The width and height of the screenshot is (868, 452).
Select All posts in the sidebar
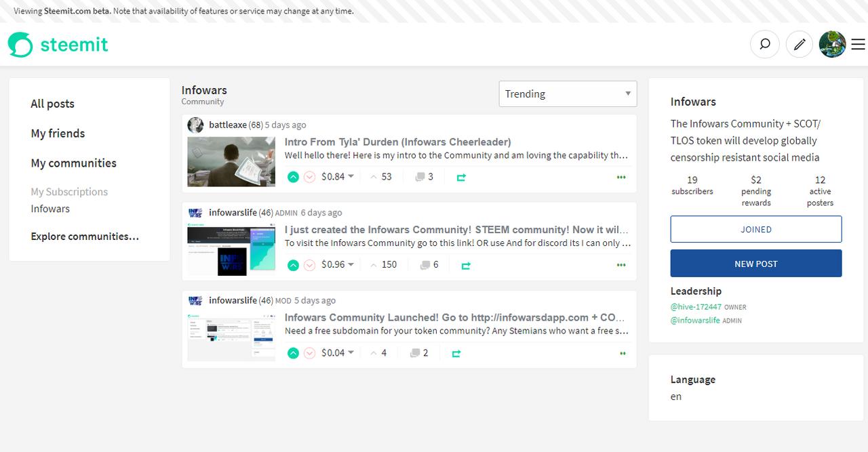pyautogui.click(x=52, y=104)
